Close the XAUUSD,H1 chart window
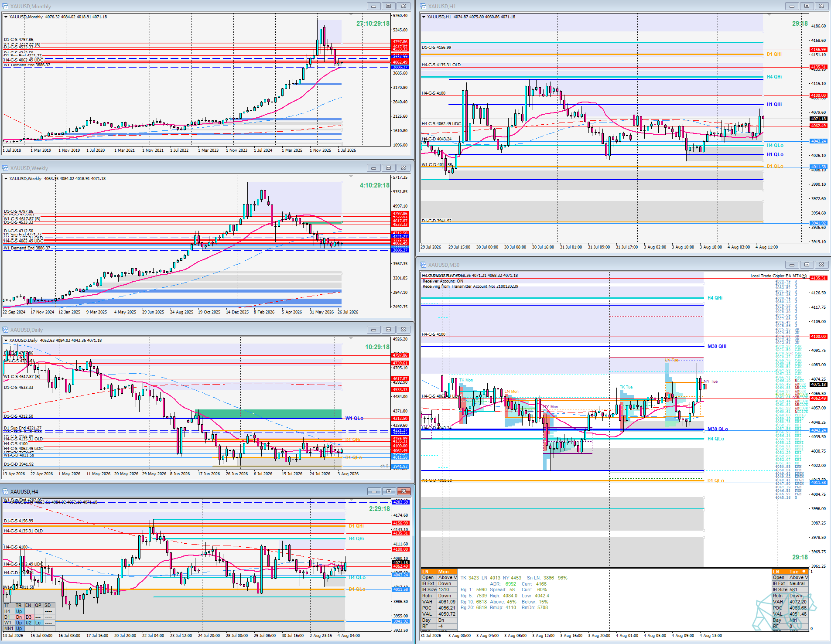This screenshot has width=831, height=644. tap(822, 6)
